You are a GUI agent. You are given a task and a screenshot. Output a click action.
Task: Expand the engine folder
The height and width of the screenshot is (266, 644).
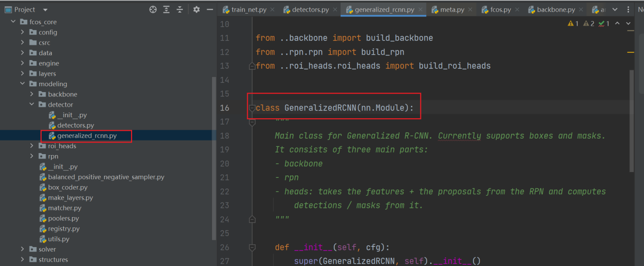tap(22, 63)
